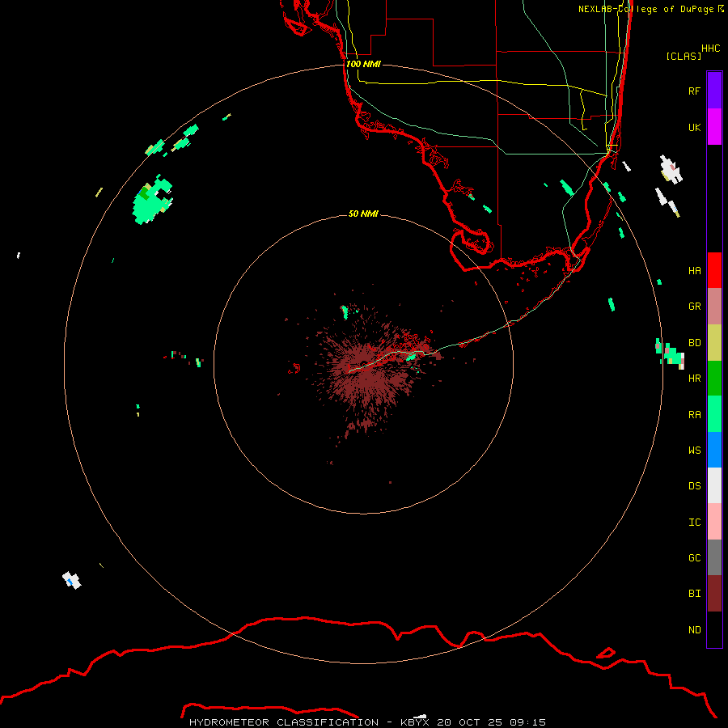Click the DS white legend swatch
The height and width of the screenshot is (728, 728).
(x=714, y=485)
